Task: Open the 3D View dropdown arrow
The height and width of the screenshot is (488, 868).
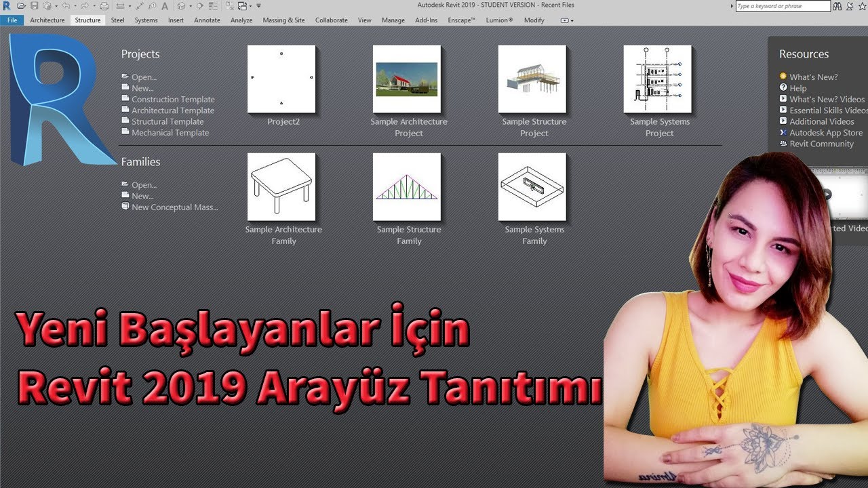Action: tap(191, 5)
